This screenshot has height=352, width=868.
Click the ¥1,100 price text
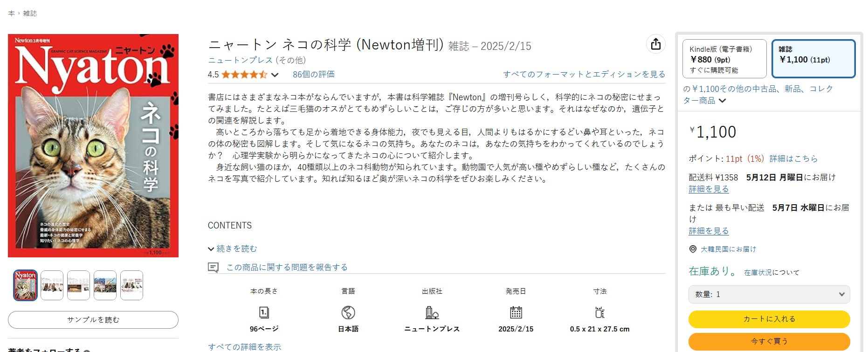click(x=713, y=132)
